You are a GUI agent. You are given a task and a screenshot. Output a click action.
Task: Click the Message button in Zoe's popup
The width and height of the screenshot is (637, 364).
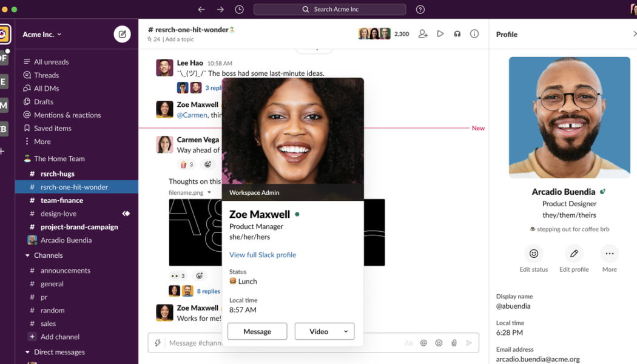coord(257,331)
